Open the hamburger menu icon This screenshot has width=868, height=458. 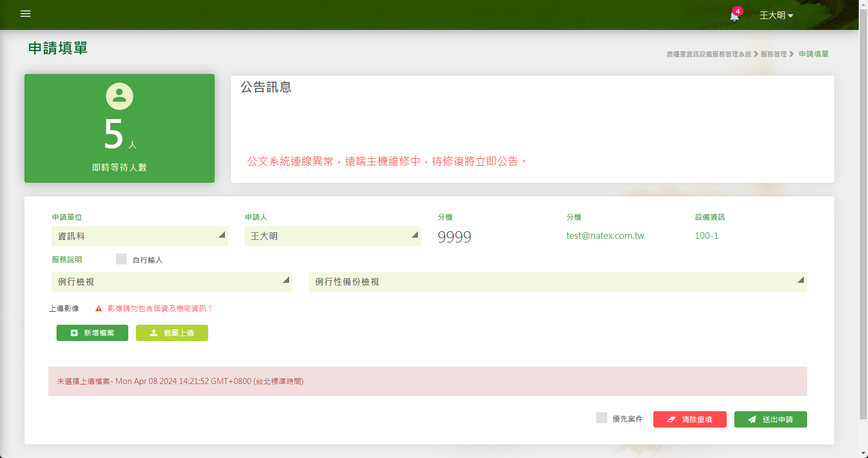26,14
